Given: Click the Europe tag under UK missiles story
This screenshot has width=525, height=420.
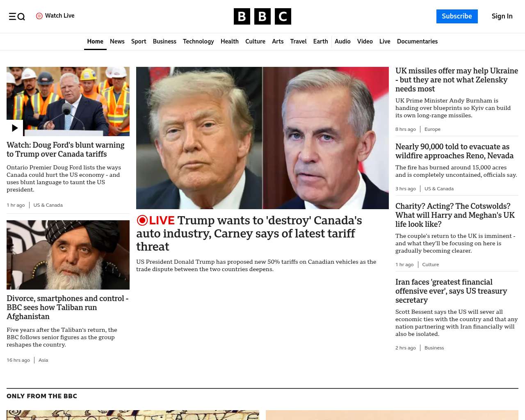Looking at the screenshot, I should 432,129.
